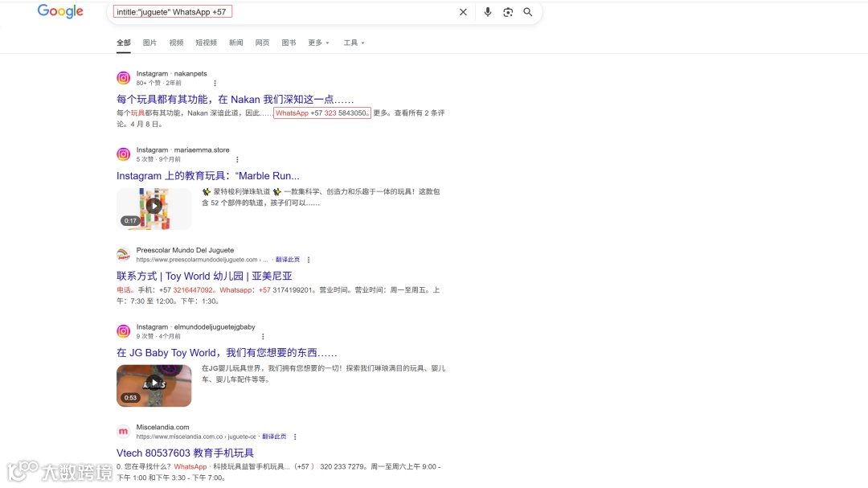Click the Instagram · mariaemma.store source text
Viewport: 868px width, 488px height.
(182, 150)
